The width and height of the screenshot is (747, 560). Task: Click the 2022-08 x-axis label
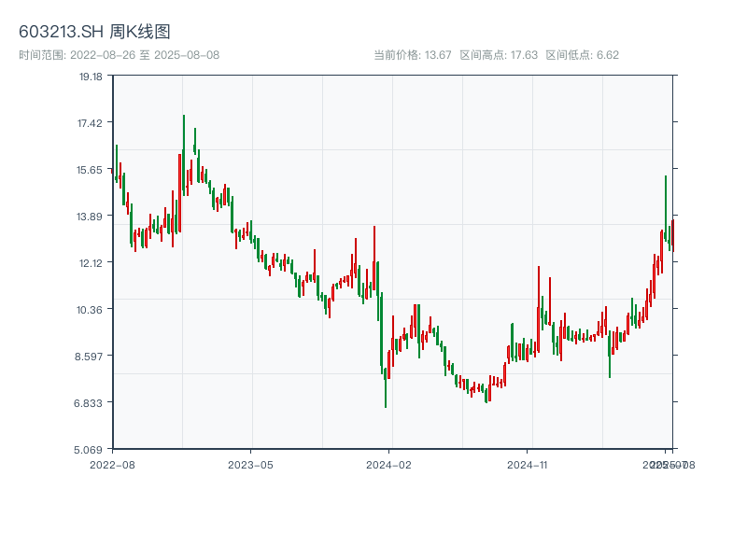[x=112, y=465]
